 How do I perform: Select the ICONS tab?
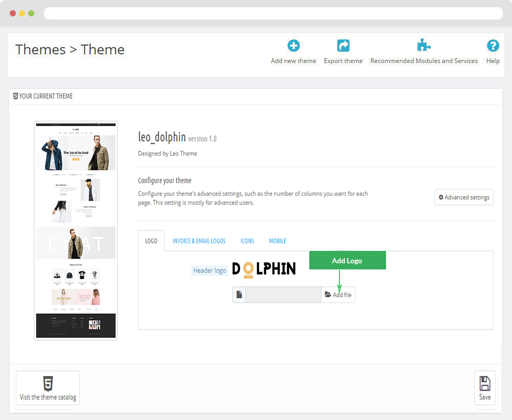click(247, 241)
